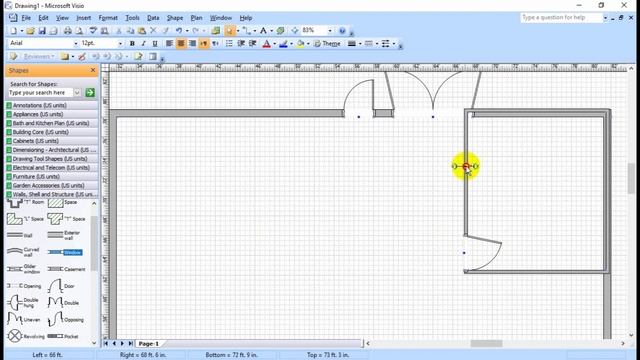Screen dimensions: 640x360
Task: Switch to the Page-1 tab
Action: [x=149, y=344]
